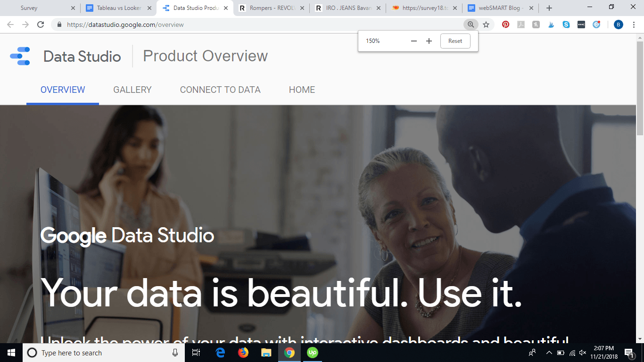Open the Adobe Acrobat extension
Viewport: 644px width, 362px height.
tap(520, 25)
